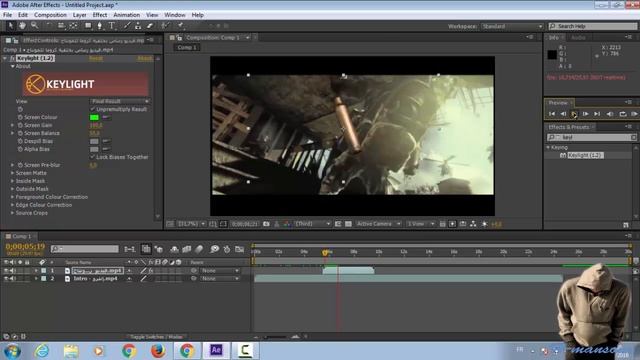This screenshot has width=640, height=360.
Task: Expand Edge Colour Correction group
Action: (x=13, y=205)
